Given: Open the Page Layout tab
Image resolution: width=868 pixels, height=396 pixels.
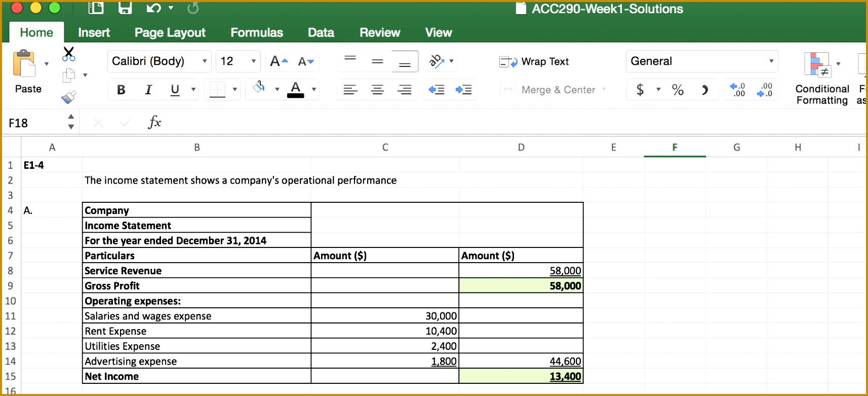Looking at the screenshot, I should (x=170, y=32).
